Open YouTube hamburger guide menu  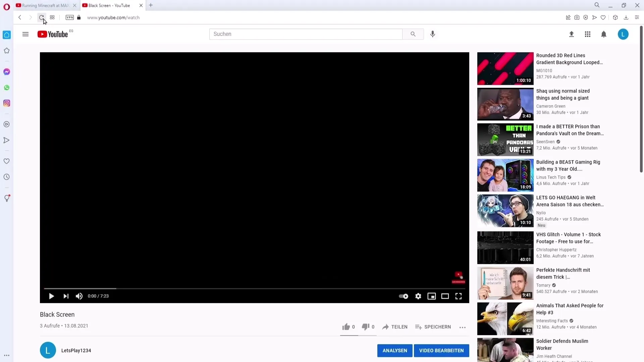coord(25,34)
